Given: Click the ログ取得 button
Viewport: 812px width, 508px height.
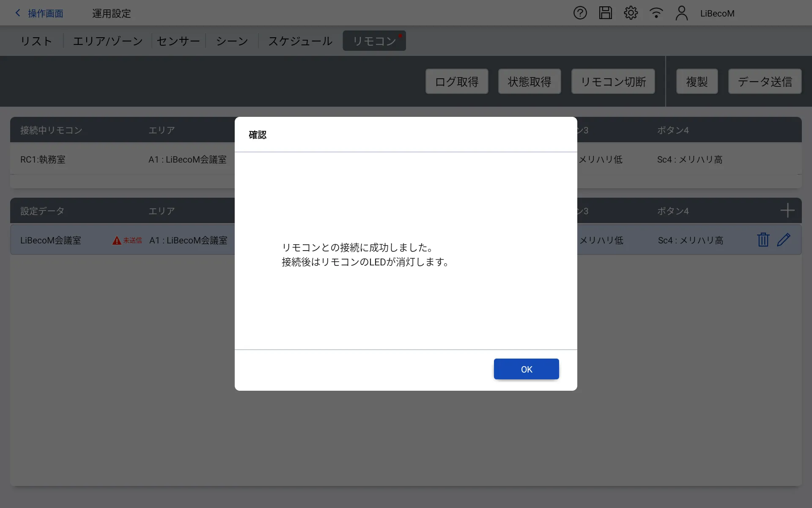Looking at the screenshot, I should pos(457,81).
